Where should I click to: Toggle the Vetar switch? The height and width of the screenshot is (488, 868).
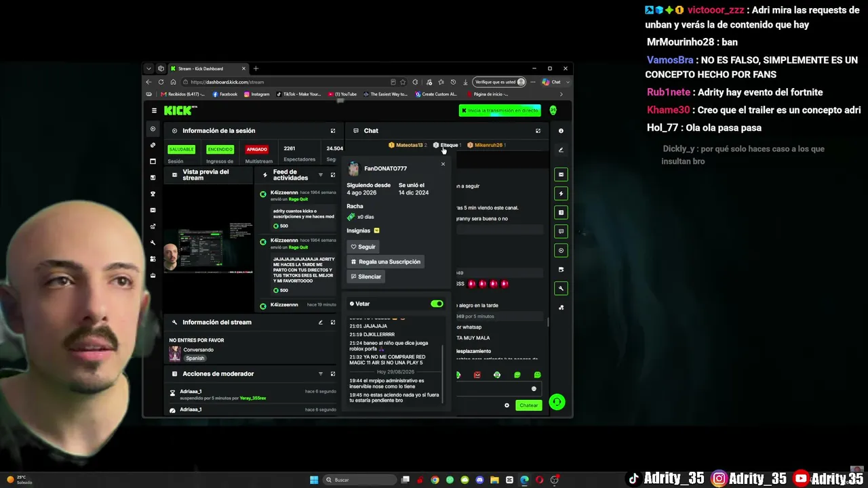point(437,304)
